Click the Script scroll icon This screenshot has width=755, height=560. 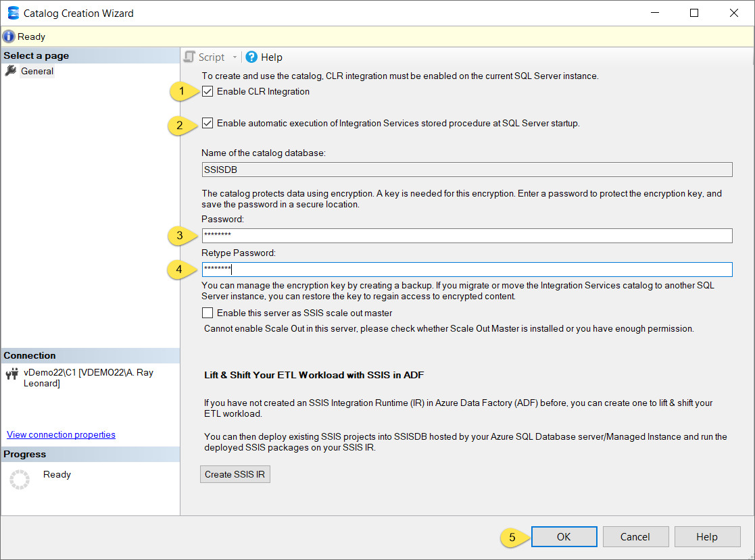pos(190,57)
